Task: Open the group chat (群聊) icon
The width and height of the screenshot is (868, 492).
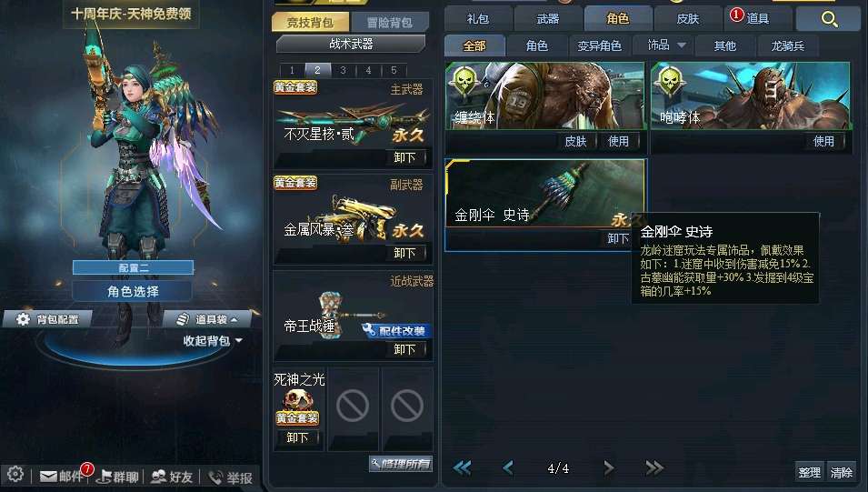Action: (x=104, y=476)
